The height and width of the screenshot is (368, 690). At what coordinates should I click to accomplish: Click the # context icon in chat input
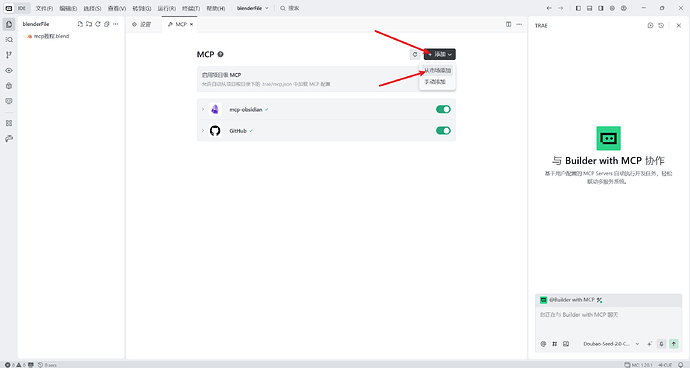[554, 344]
